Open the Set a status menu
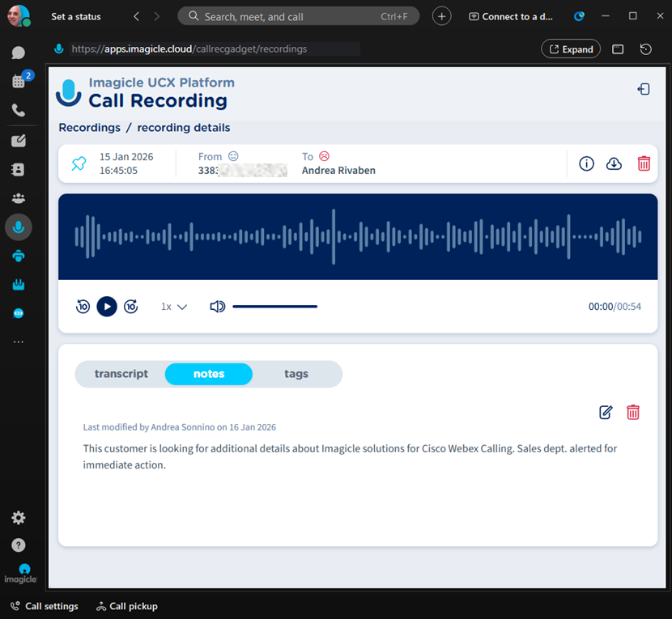This screenshot has width=672, height=619. click(x=76, y=16)
